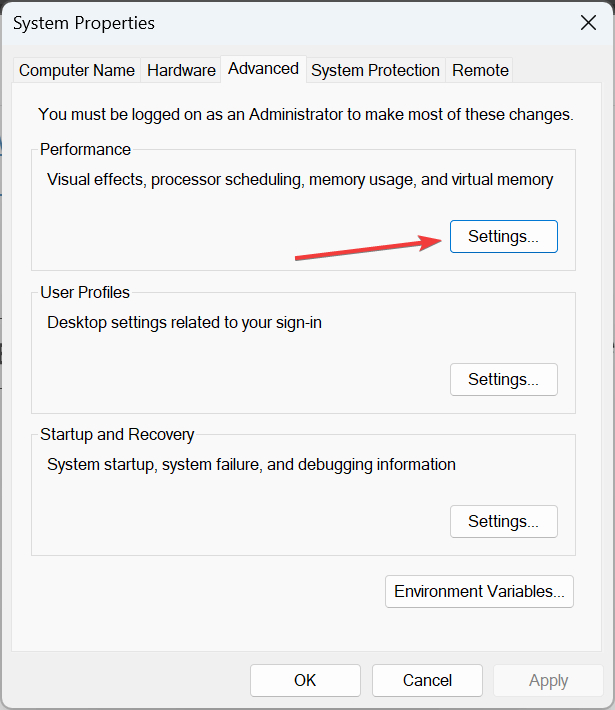Click the visual effects description text
The image size is (615, 710).
click(x=300, y=180)
